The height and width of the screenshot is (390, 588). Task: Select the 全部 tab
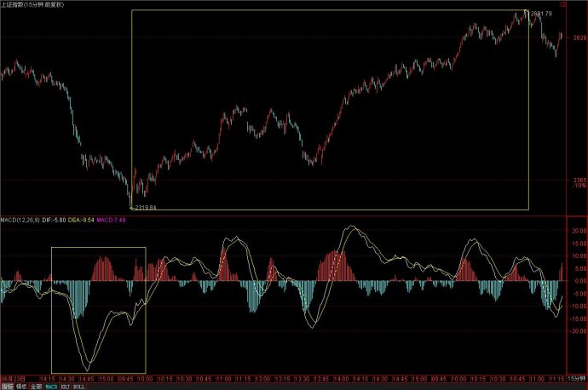pyautogui.click(x=36, y=387)
